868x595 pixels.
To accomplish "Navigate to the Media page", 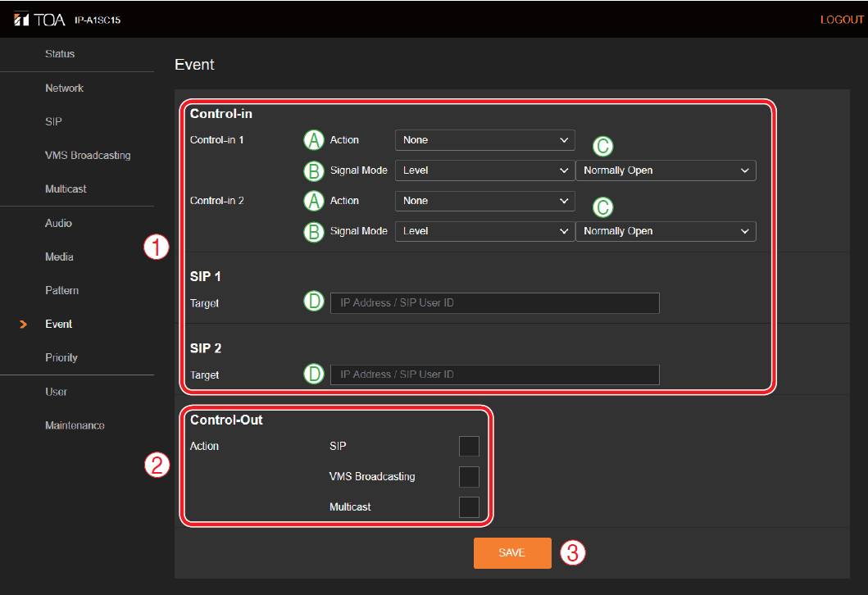I will click(x=59, y=257).
